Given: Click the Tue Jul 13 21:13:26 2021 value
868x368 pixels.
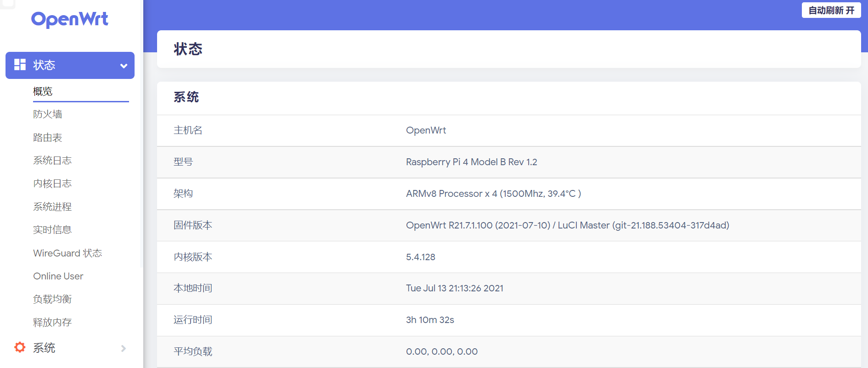Looking at the screenshot, I should (455, 288).
